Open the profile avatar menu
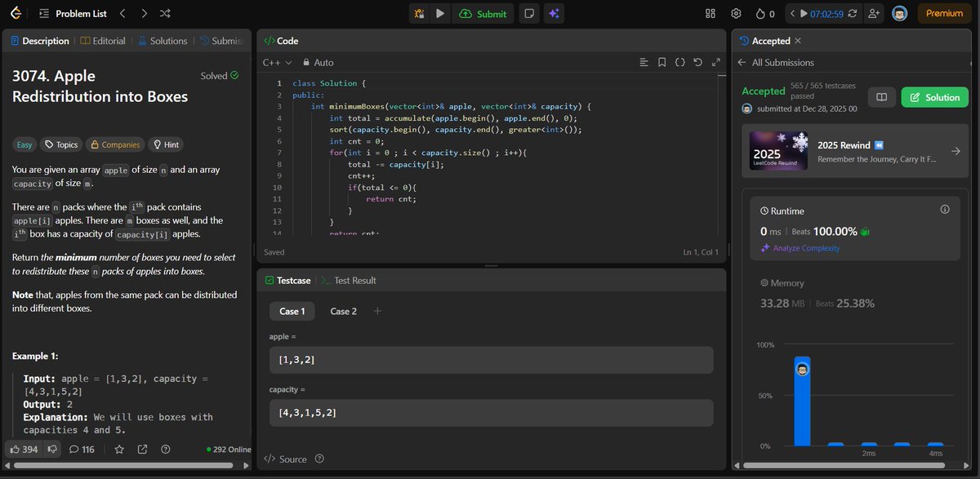This screenshot has height=479, width=980. pyautogui.click(x=899, y=14)
